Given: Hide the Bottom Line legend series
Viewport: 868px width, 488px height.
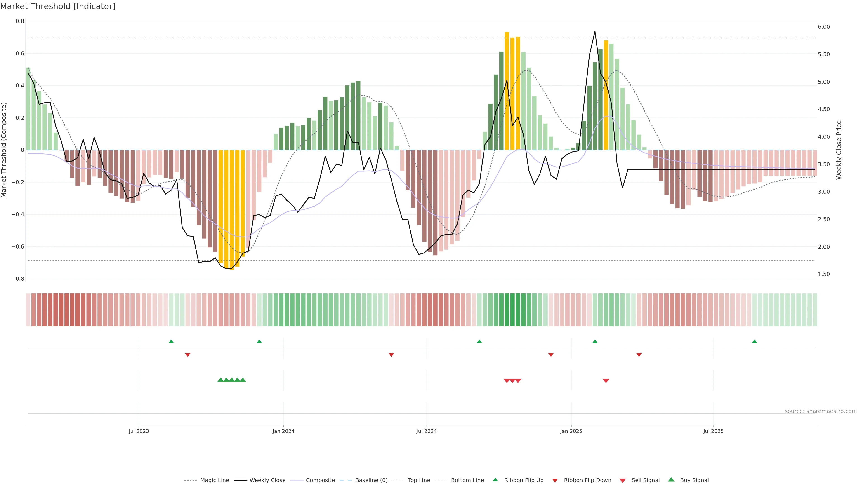Looking at the screenshot, I should 467,480.
